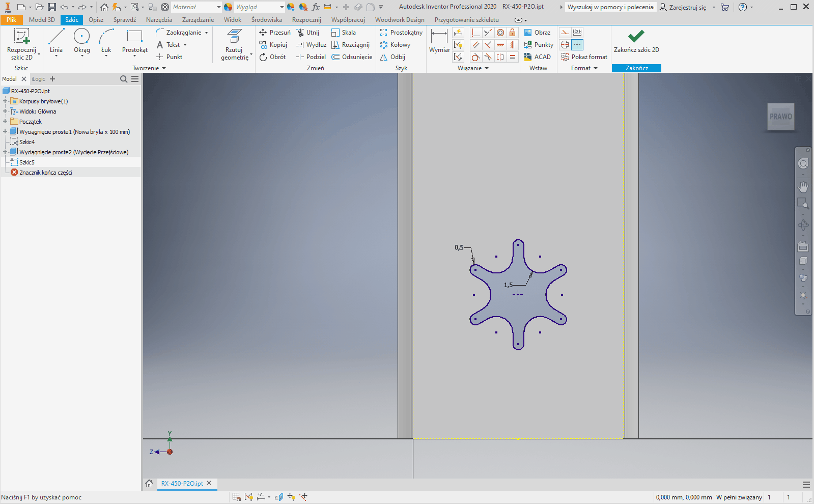Viewport: 814px width, 504px height.
Task: Switch to the Model 3D ribbon tab
Action: pyautogui.click(x=42, y=20)
